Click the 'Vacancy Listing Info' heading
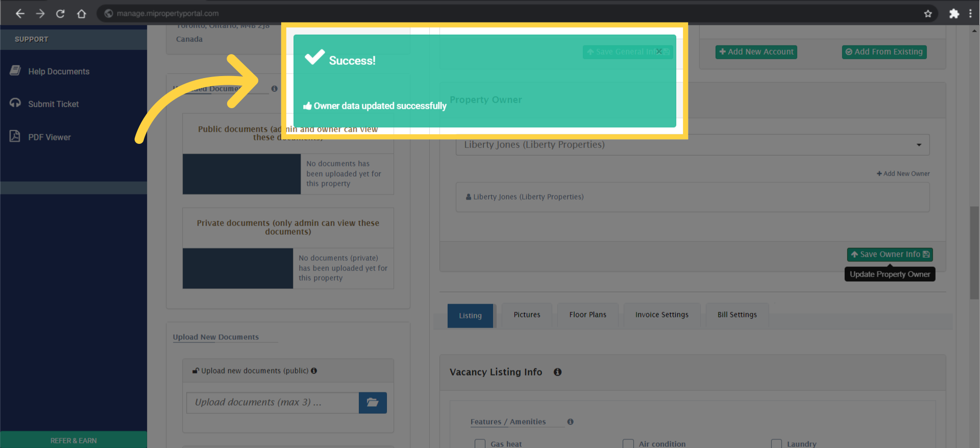This screenshot has height=448, width=980. pos(496,372)
